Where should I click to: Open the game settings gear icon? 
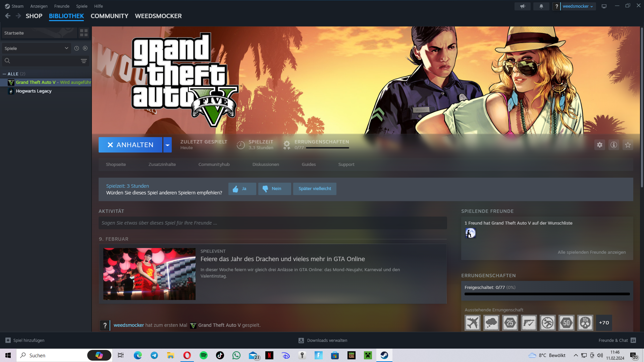[x=600, y=145]
